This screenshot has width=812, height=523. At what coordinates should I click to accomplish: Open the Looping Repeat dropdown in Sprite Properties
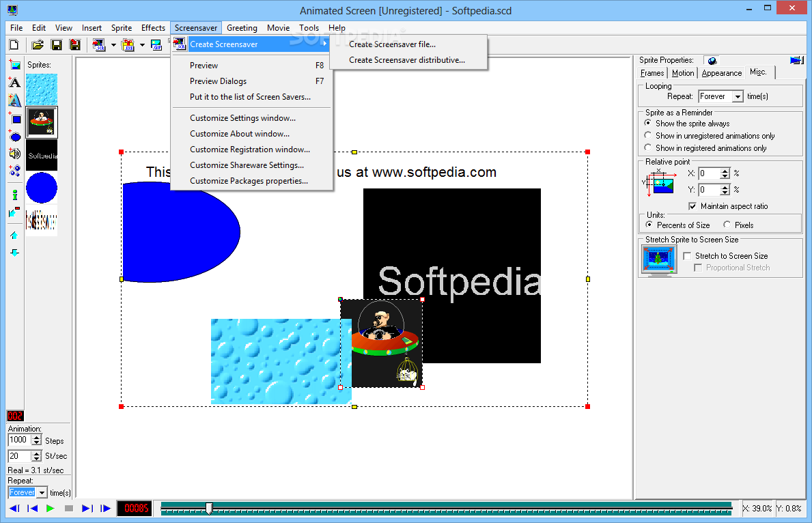click(738, 96)
